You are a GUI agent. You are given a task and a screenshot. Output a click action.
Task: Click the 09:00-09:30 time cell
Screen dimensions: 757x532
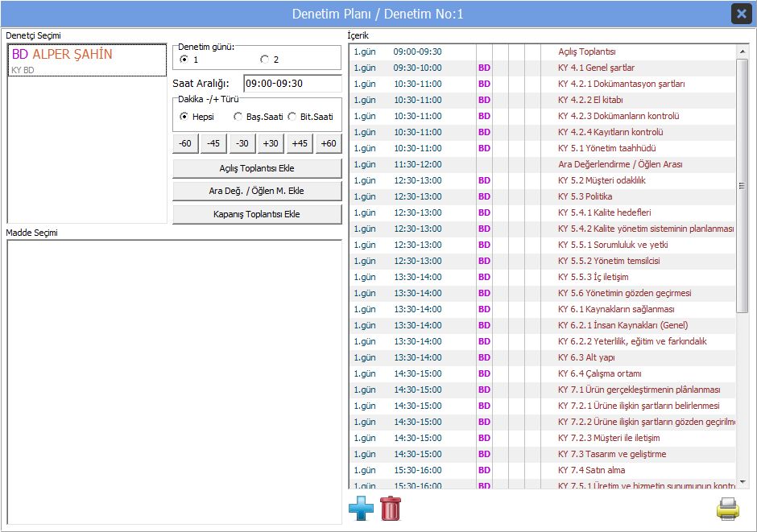(x=417, y=52)
